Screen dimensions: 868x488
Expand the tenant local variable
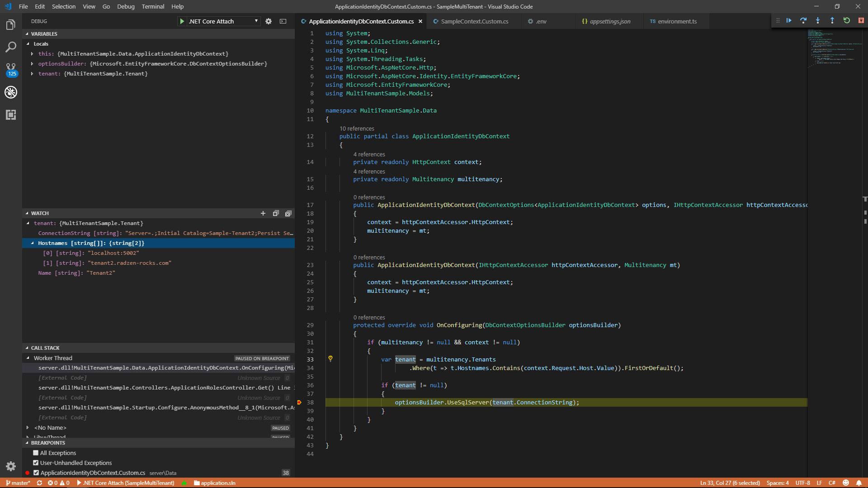coord(32,74)
